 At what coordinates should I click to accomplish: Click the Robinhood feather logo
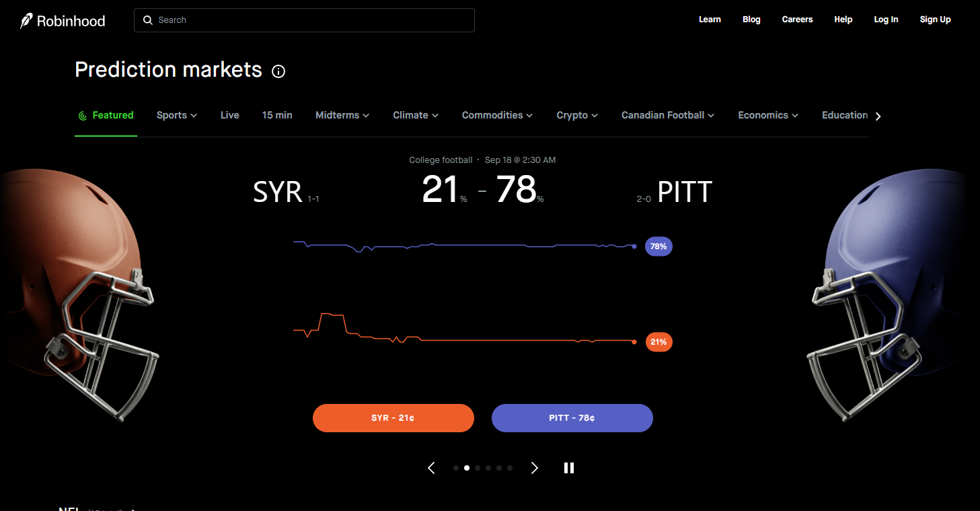[27, 20]
